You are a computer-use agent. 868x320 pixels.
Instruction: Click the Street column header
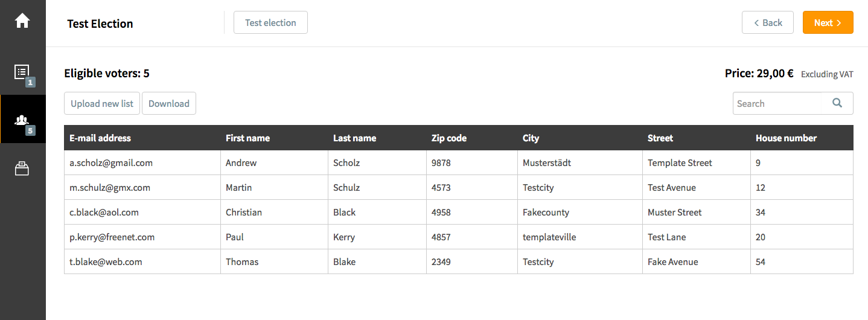(660, 138)
